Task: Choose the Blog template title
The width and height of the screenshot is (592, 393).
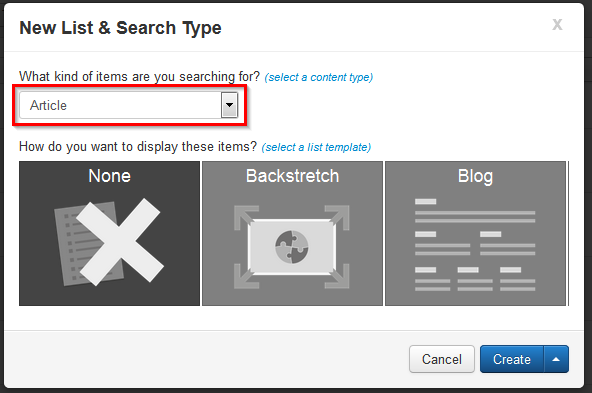Action: click(x=475, y=177)
